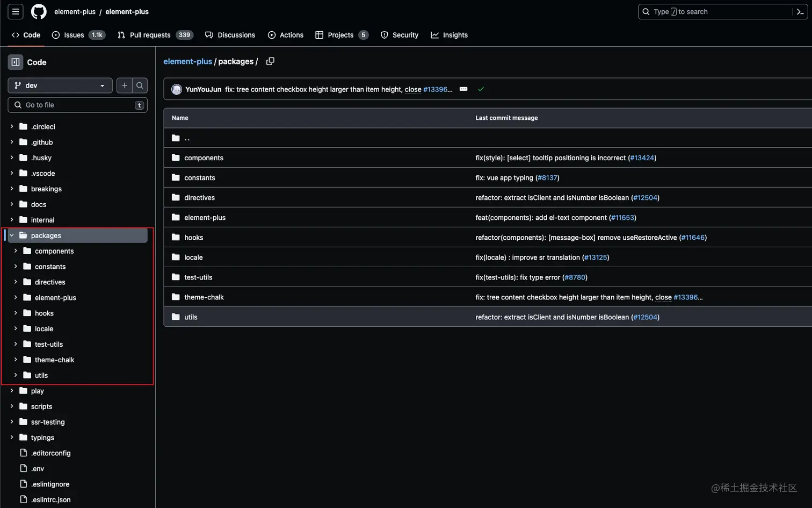Screen dimensions: 812x508
Task: Open the Security tab
Action: pyautogui.click(x=400, y=35)
